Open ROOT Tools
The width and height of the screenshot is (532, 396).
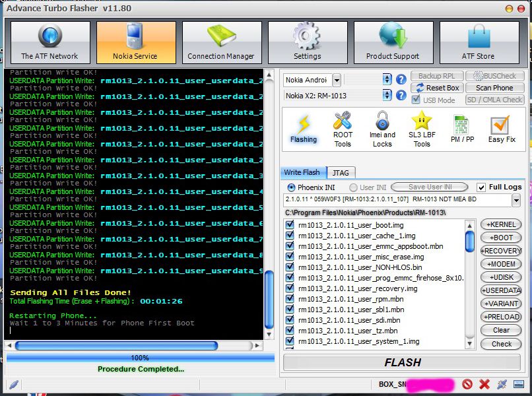pos(343,128)
